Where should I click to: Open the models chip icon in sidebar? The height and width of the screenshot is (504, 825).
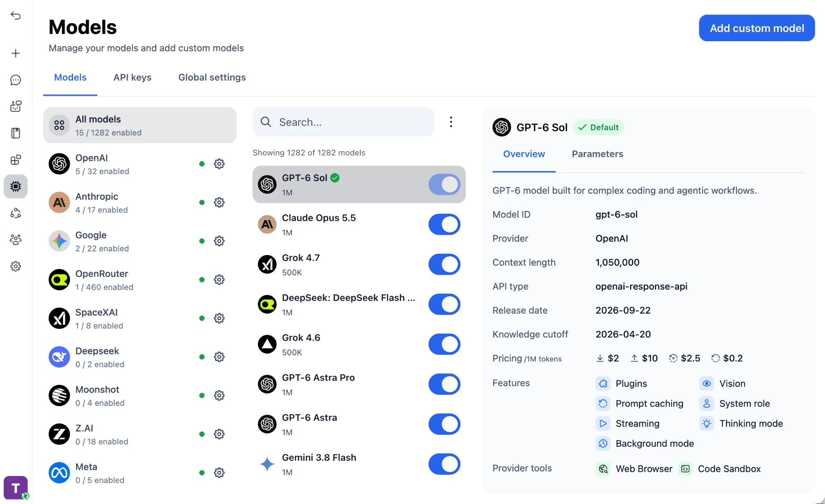point(16,186)
